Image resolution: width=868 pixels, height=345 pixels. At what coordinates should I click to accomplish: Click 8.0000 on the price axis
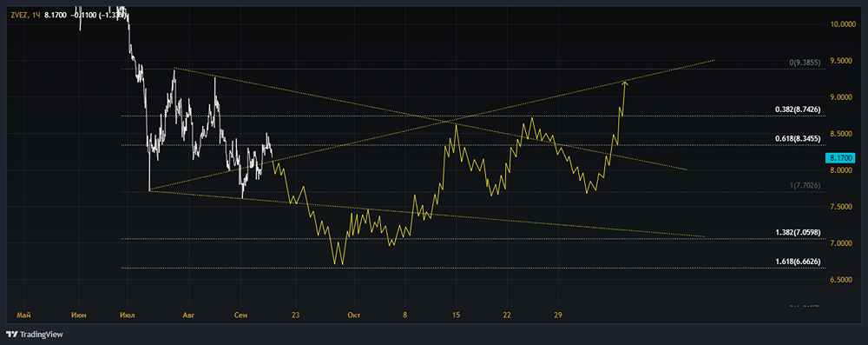click(842, 170)
